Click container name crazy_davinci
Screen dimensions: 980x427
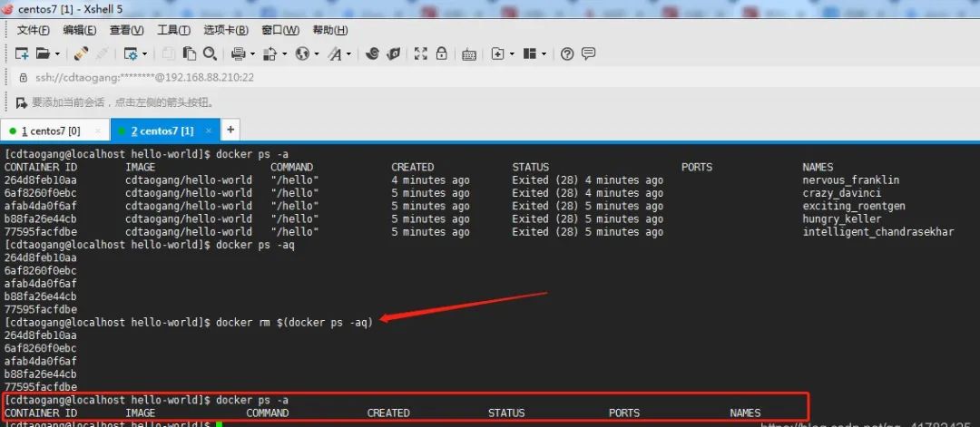tap(842, 193)
